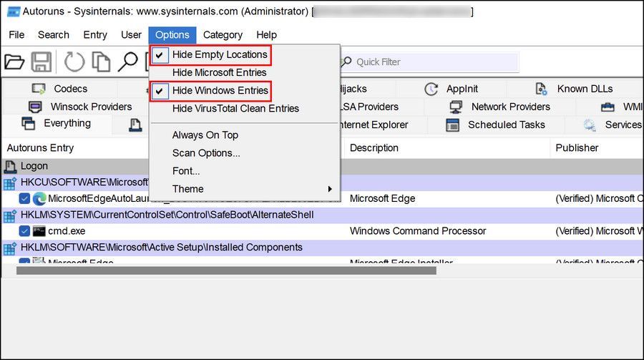Viewport: 644px width, 360px height.
Task: Open Scan Options dialog
Action: pyautogui.click(x=206, y=153)
